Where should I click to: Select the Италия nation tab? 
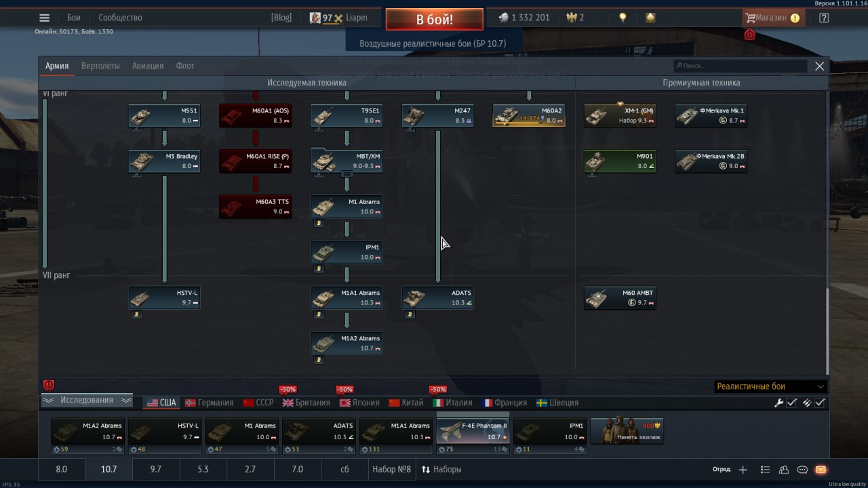tap(453, 403)
